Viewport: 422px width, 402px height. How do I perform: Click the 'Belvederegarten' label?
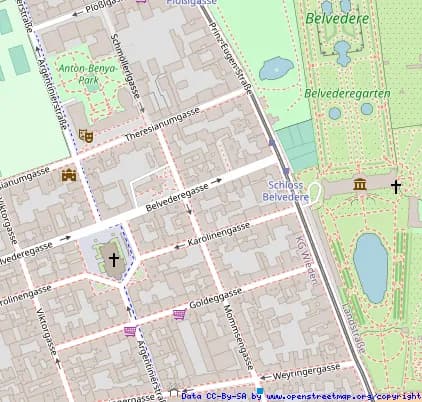click(x=347, y=93)
